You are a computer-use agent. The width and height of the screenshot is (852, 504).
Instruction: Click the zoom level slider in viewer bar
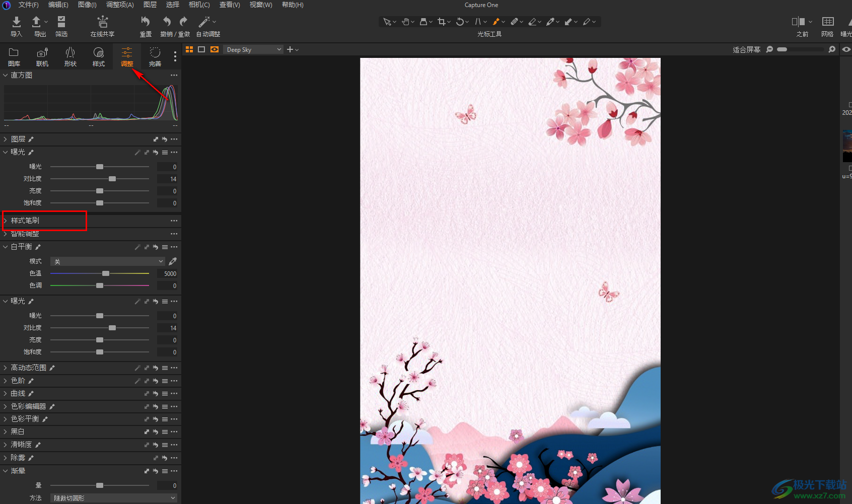click(801, 49)
